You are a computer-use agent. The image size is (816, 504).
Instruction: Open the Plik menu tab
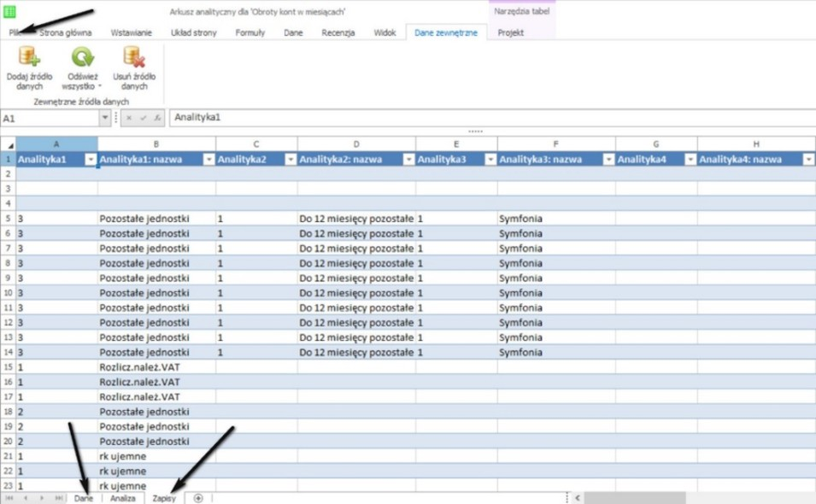[x=15, y=32]
